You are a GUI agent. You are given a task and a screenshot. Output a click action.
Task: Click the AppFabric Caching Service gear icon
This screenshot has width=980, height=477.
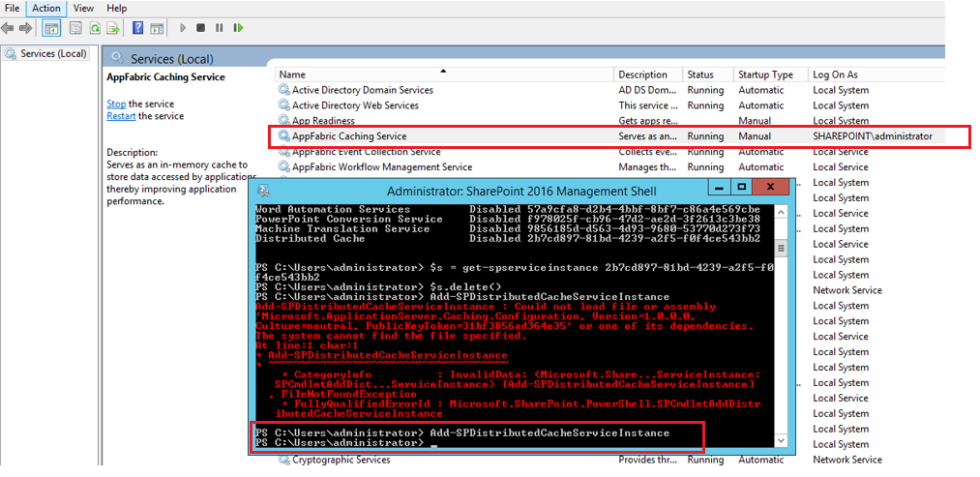coord(284,136)
